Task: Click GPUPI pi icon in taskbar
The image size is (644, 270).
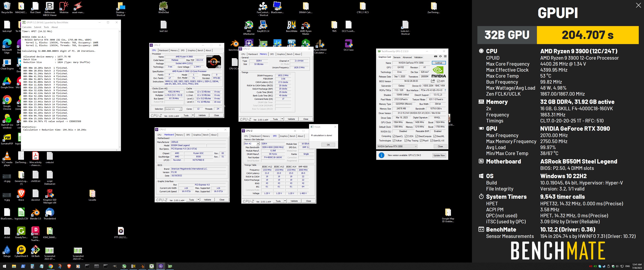Action: pyautogui.click(x=151, y=266)
